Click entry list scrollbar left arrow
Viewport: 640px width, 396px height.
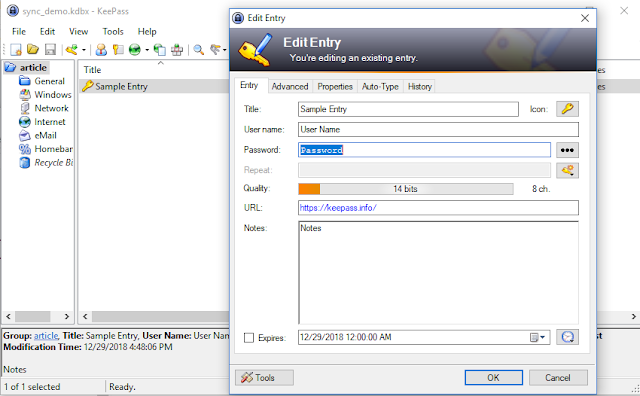(x=85, y=316)
